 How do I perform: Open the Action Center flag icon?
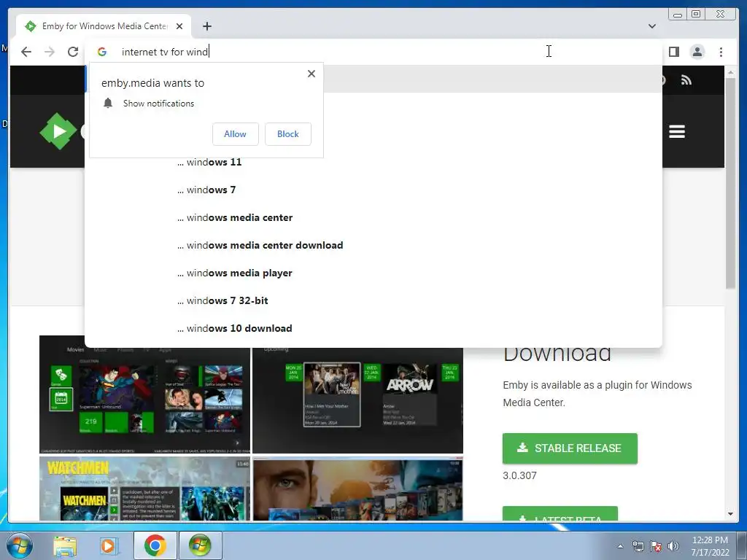point(656,546)
